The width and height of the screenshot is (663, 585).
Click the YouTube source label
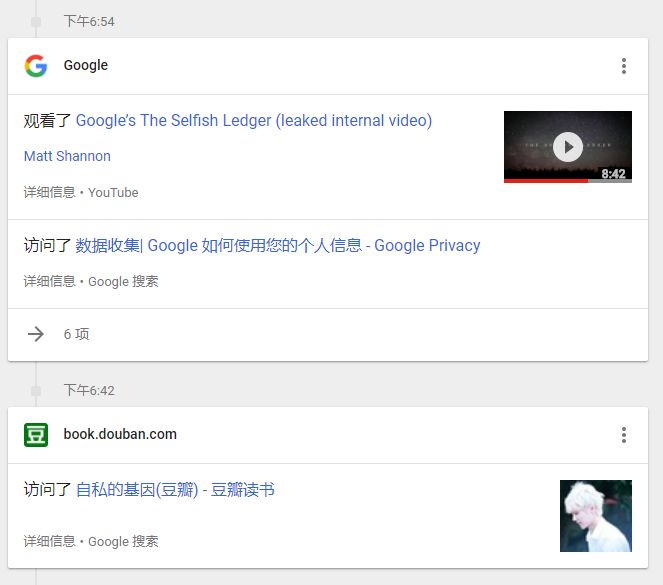[x=113, y=193]
